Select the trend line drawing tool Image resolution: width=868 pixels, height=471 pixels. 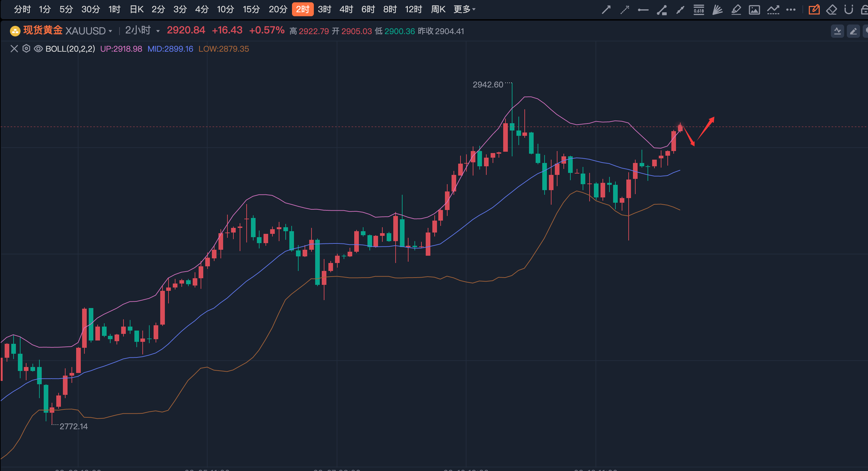tap(606, 10)
